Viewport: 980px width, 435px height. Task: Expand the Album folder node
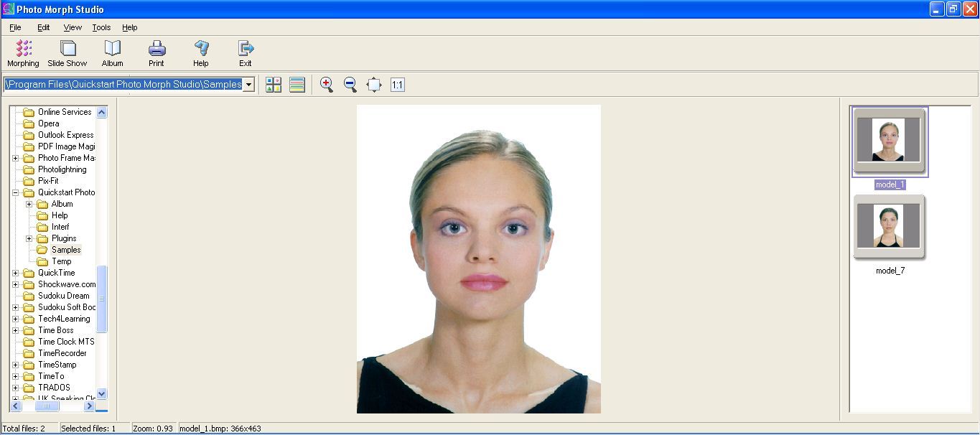tap(29, 204)
